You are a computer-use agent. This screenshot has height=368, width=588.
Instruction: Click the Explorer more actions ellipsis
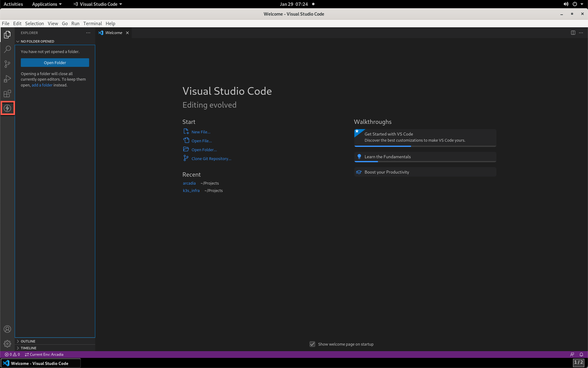[88, 33]
